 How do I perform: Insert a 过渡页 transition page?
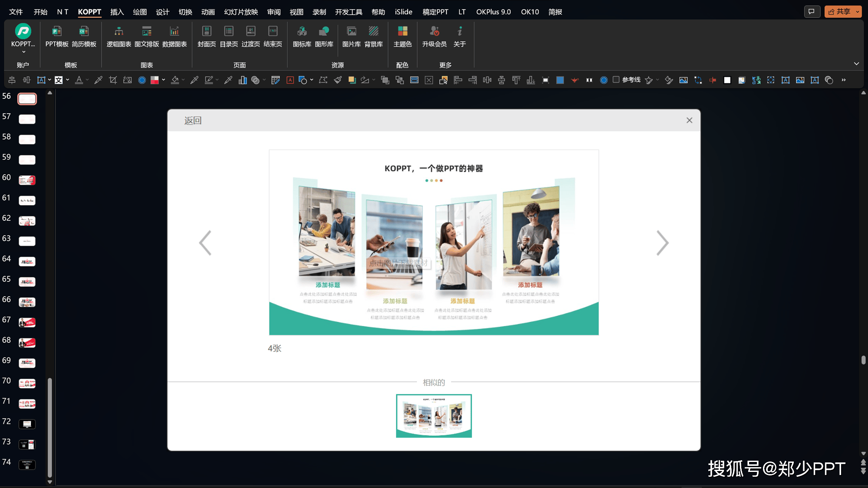point(251,36)
